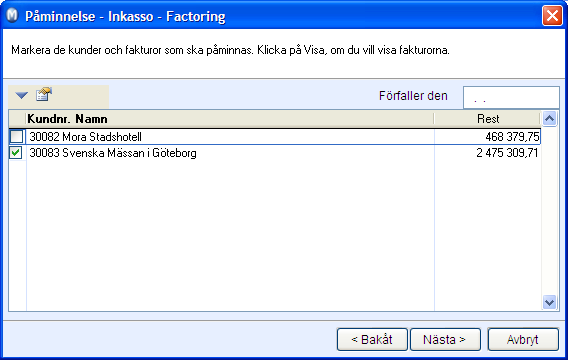Click the Förfaller den label

pos(413,96)
